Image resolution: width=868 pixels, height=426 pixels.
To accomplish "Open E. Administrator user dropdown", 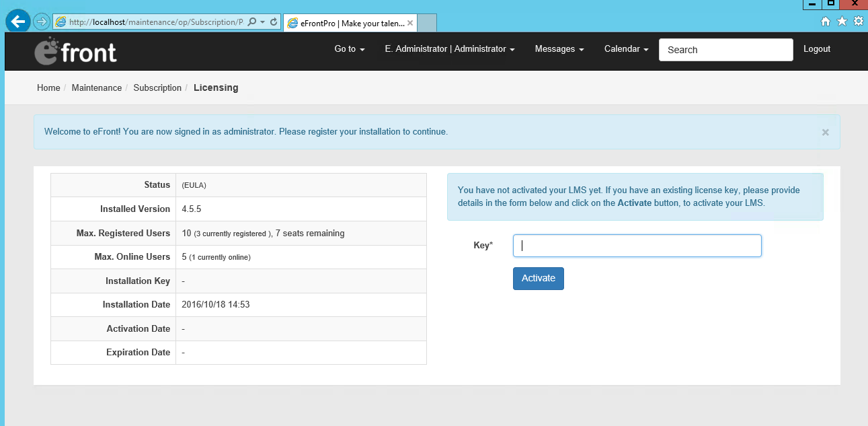I will (449, 49).
